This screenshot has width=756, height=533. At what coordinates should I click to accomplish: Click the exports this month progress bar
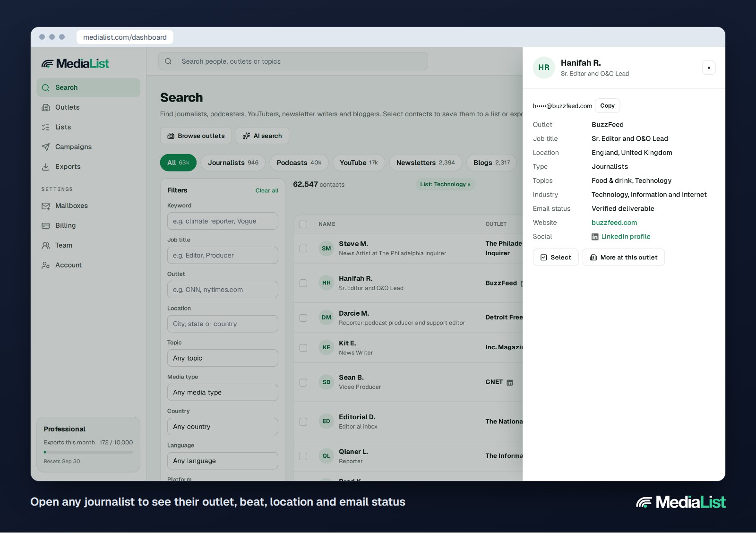[x=88, y=453]
